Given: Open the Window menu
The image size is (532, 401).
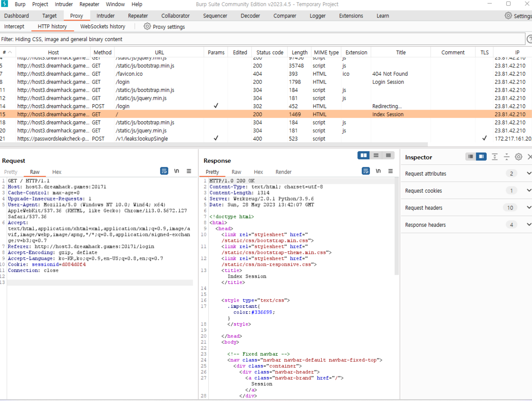Looking at the screenshot, I should [115, 4].
